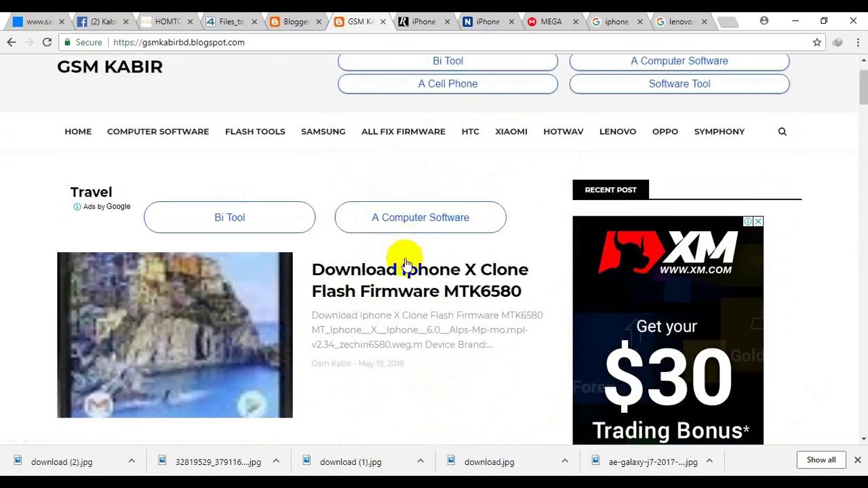Open the FLASH TOOLS menu
Viewport: 868px width, 488px height.
tap(255, 131)
